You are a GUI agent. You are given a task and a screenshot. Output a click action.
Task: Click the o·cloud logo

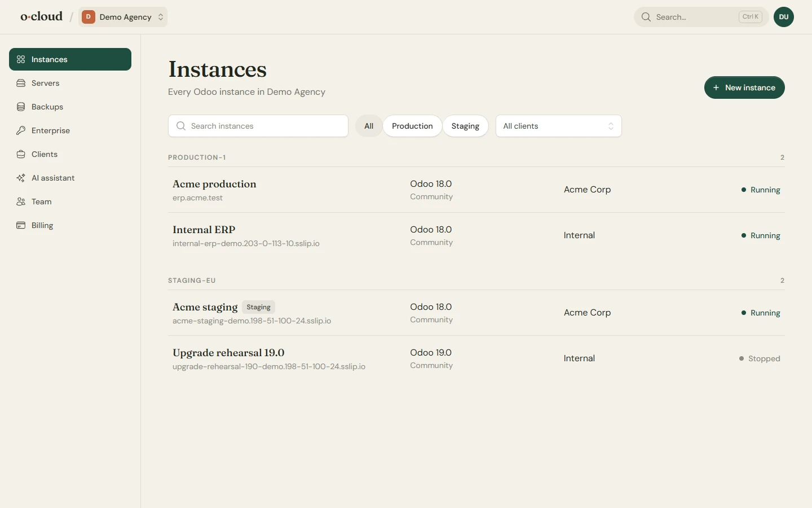tap(42, 16)
